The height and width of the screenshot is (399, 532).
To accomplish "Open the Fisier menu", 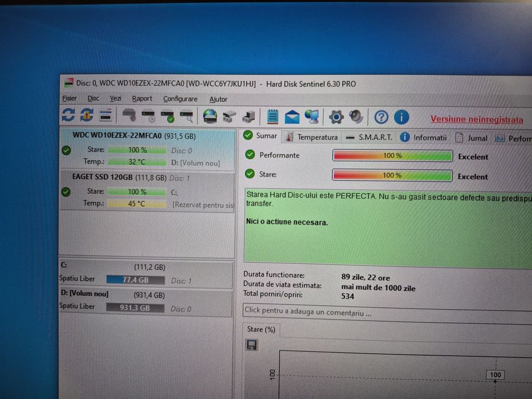I will (69, 99).
